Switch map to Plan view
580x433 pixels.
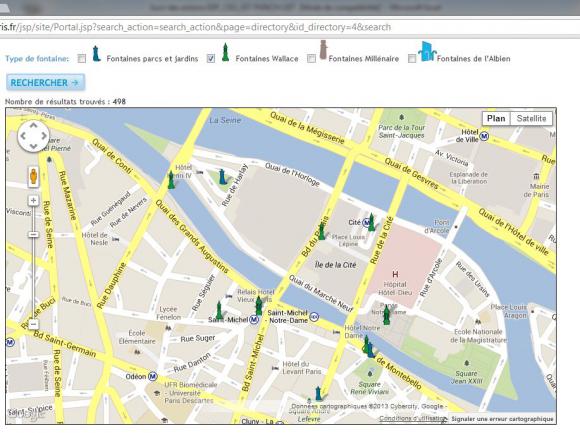pyautogui.click(x=496, y=119)
